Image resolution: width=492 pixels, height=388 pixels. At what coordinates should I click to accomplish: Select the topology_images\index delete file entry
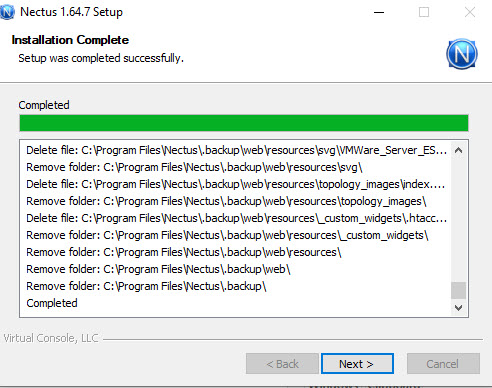tap(236, 184)
